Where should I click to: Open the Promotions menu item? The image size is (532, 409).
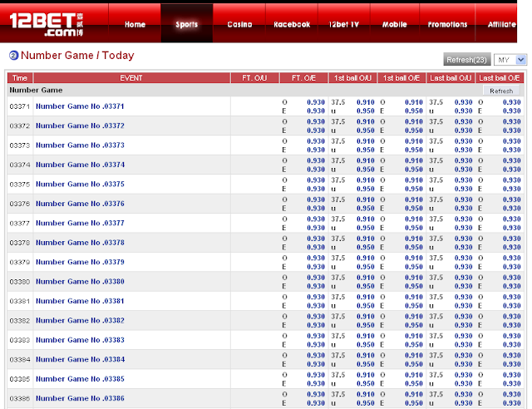pos(447,24)
